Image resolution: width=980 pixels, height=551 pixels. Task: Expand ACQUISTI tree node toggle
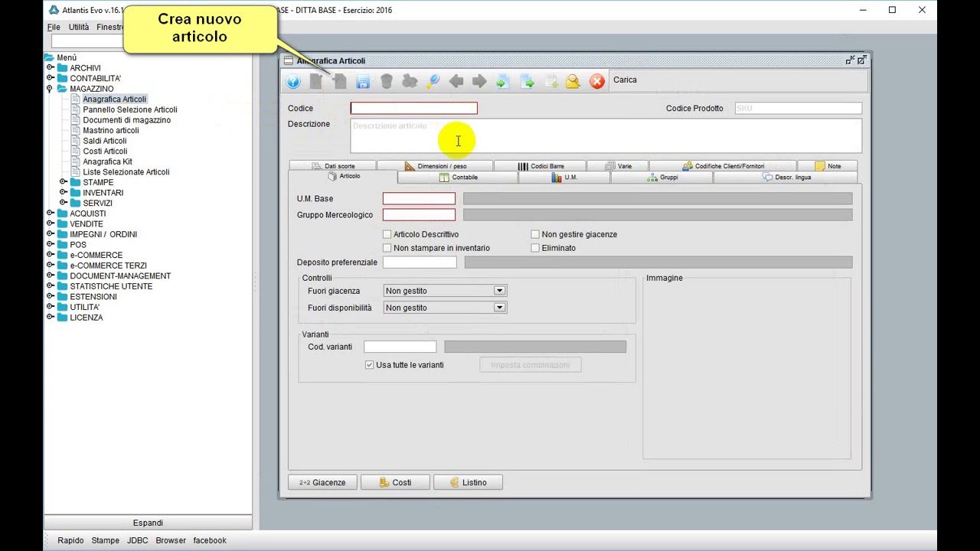[50, 214]
